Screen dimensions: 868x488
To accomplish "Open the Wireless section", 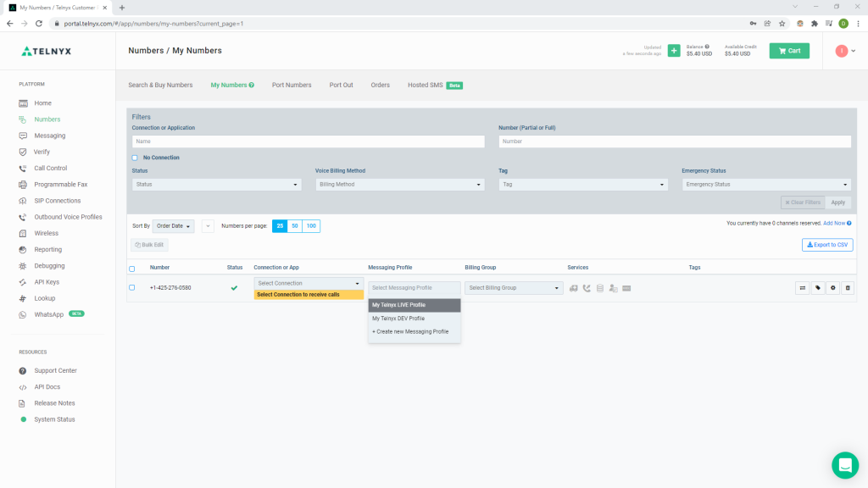I will pos(46,233).
